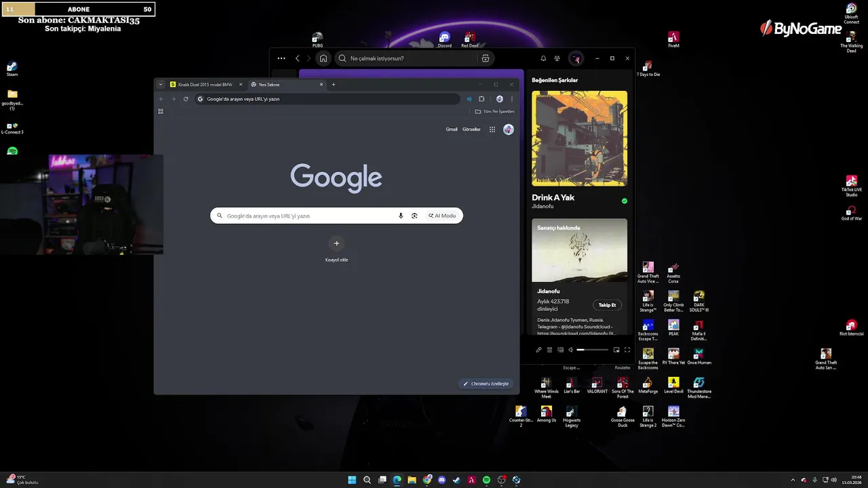
Task: Click Drink A Yak song title
Action: coord(553,197)
